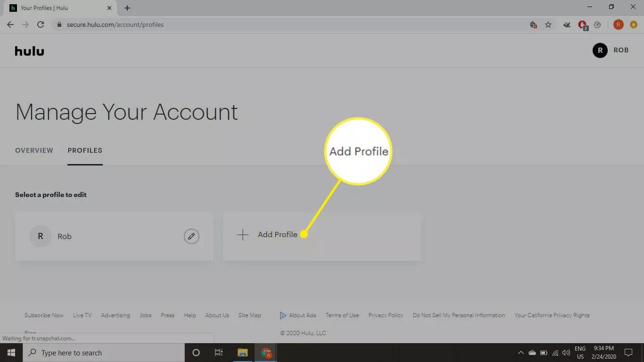Select the Profiles tab
The width and height of the screenshot is (644, 362).
point(85,150)
